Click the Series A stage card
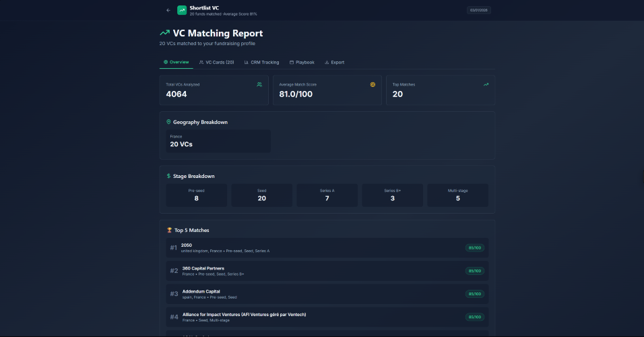The height and width of the screenshot is (337, 644). click(x=327, y=195)
